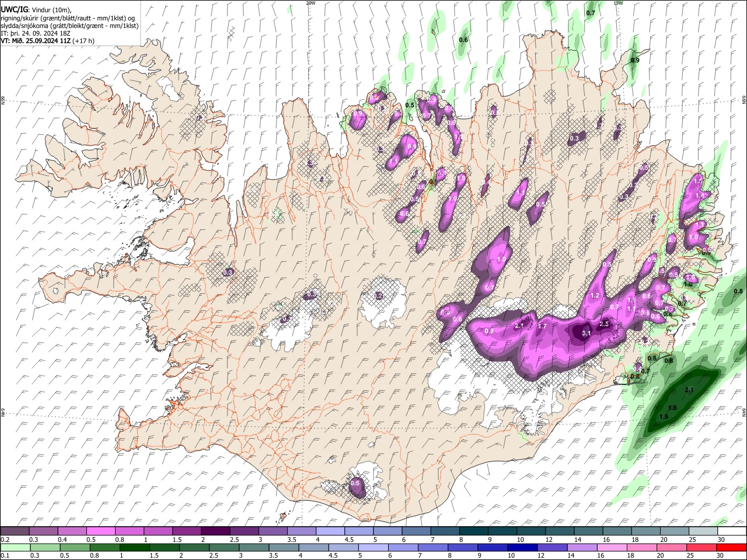This screenshot has height=560, width=747.
Task: Pick the bright red lower legend swatch after 30
Action: coord(731,547)
